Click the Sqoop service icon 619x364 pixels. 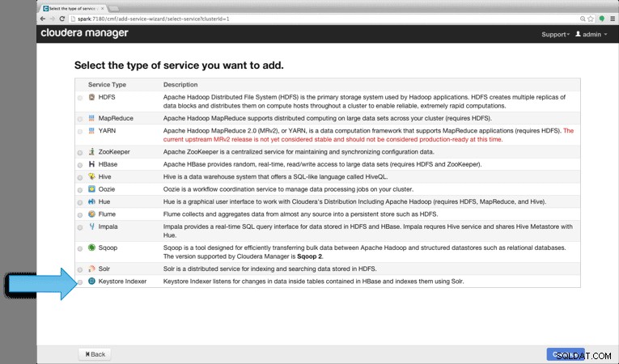point(91,248)
